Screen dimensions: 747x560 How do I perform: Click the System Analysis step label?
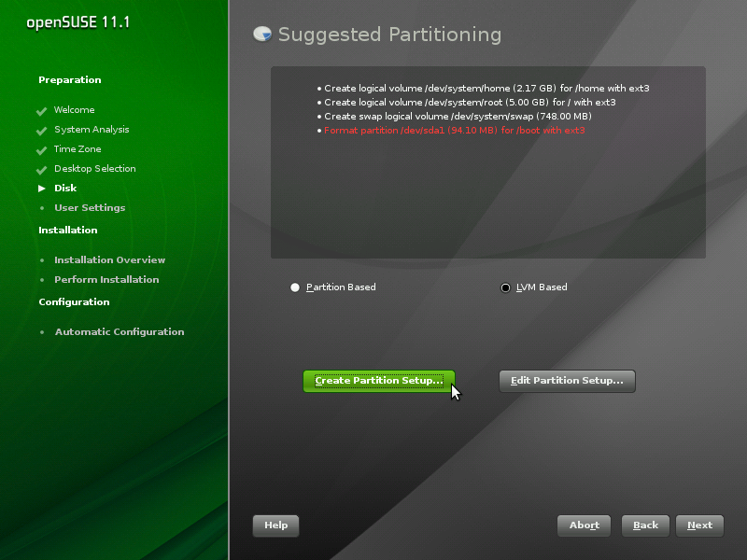[92, 130]
